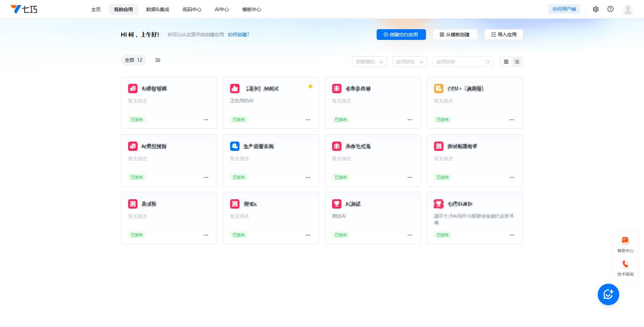The width and height of the screenshot is (644, 327).
Task: Open the 如何创建? help link
Action: (238, 35)
